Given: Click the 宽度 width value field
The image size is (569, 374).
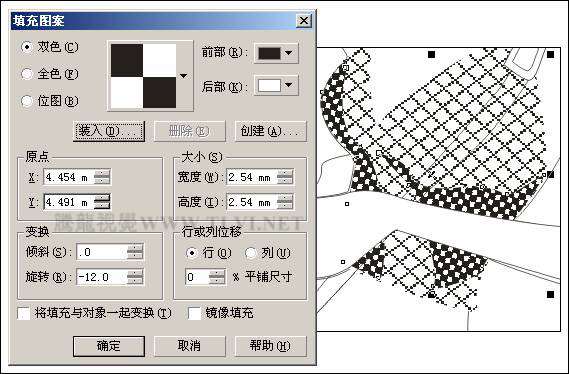Looking at the screenshot, I should [251, 177].
